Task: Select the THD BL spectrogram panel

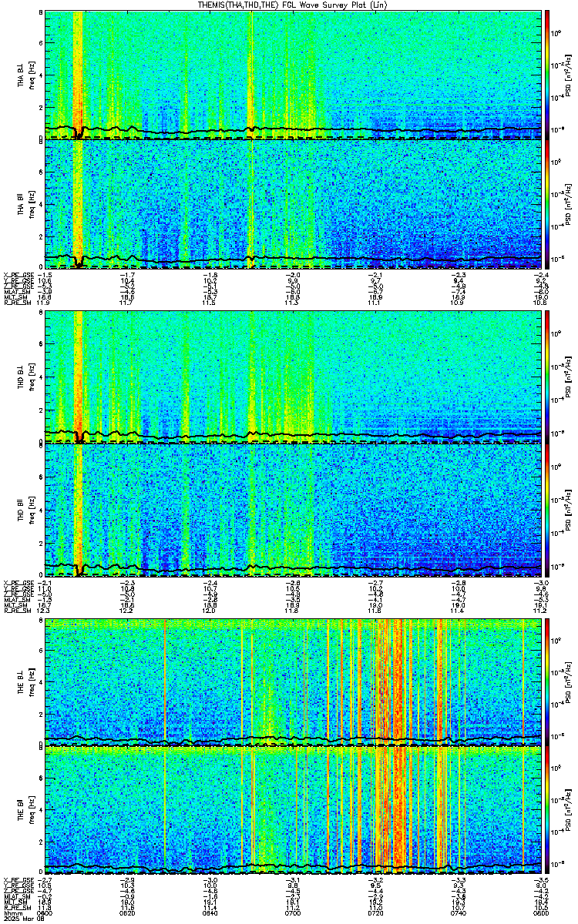Action: (293, 377)
